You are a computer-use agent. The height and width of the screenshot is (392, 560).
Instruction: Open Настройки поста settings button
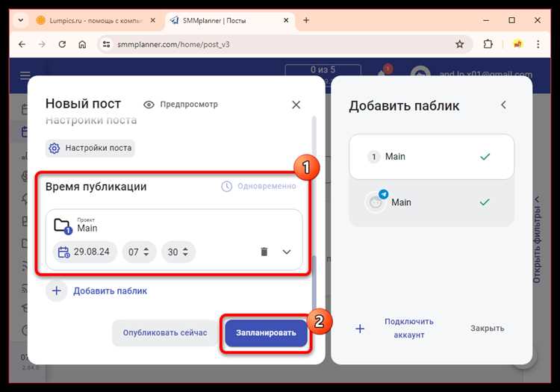(90, 148)
